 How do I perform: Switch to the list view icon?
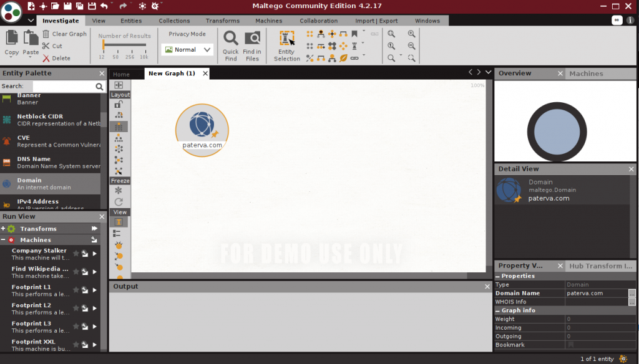point(117,233)
